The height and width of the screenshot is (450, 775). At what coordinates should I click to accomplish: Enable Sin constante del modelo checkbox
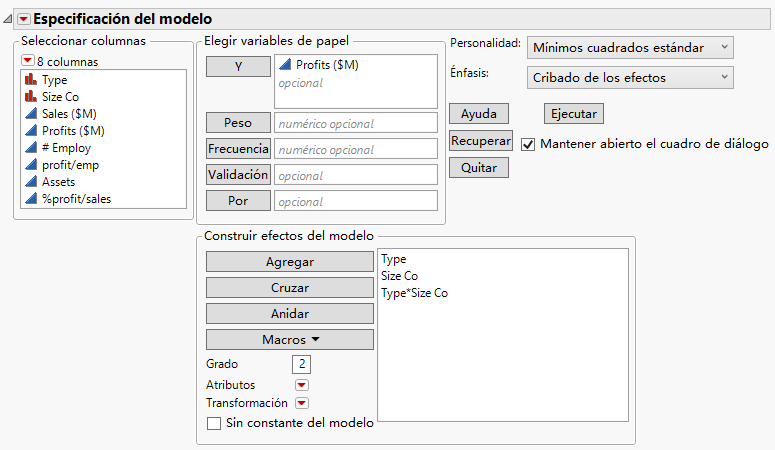pos(213,423)
